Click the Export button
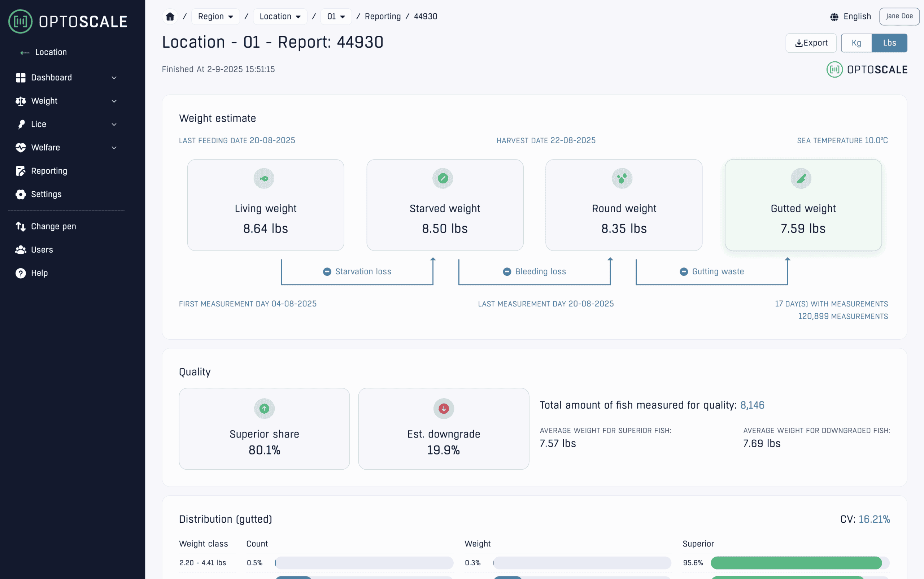This screenshot has width=924, height=579. click(811, 43)
